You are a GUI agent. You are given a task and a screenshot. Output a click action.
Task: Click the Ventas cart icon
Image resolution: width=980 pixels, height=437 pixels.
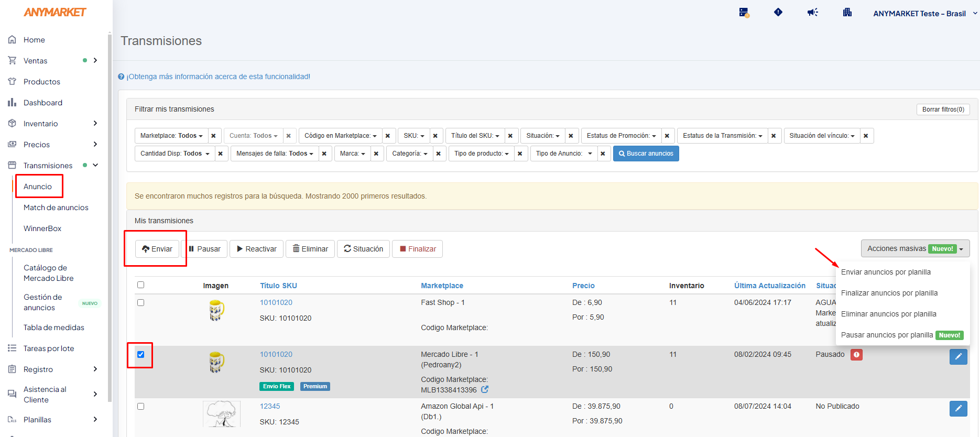(x=12, y=61)
